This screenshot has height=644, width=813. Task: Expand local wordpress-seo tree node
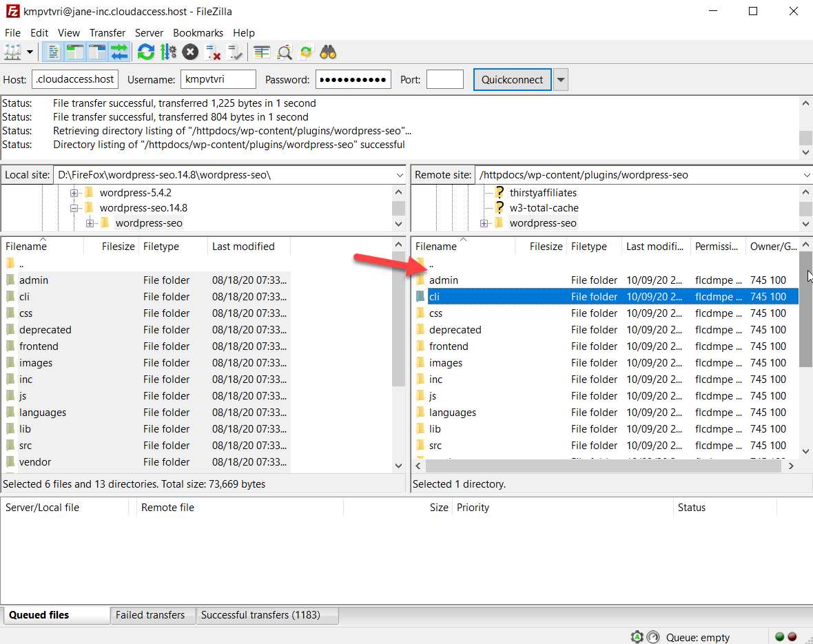(90, 223)
